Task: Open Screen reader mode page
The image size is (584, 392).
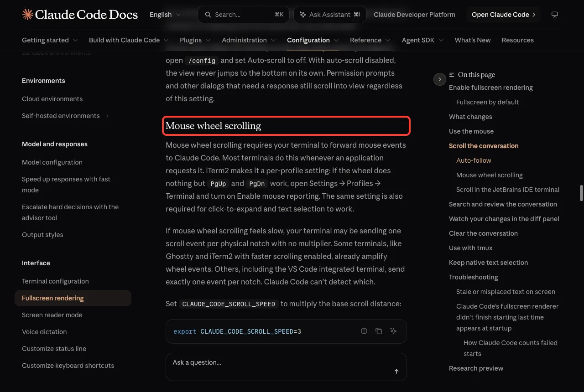Action: pyautogui.click(x=52, y=315)
